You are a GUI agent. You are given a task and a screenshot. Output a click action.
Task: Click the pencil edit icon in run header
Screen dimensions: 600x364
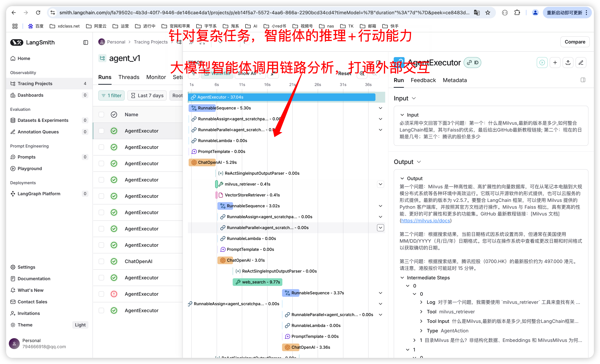(x=581, y=63)
